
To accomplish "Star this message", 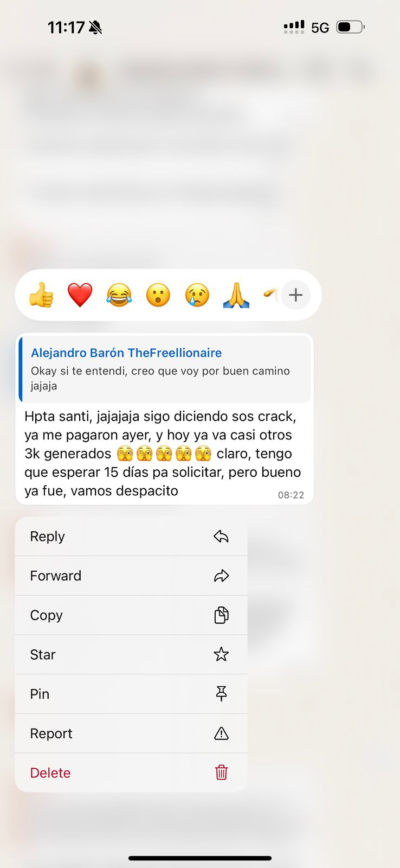I will tap(131, 654).
